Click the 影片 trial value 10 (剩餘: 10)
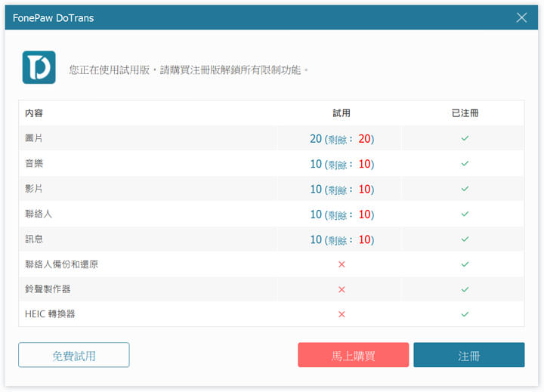The height and width of the screenshot is (392, 544). point(342,190)
